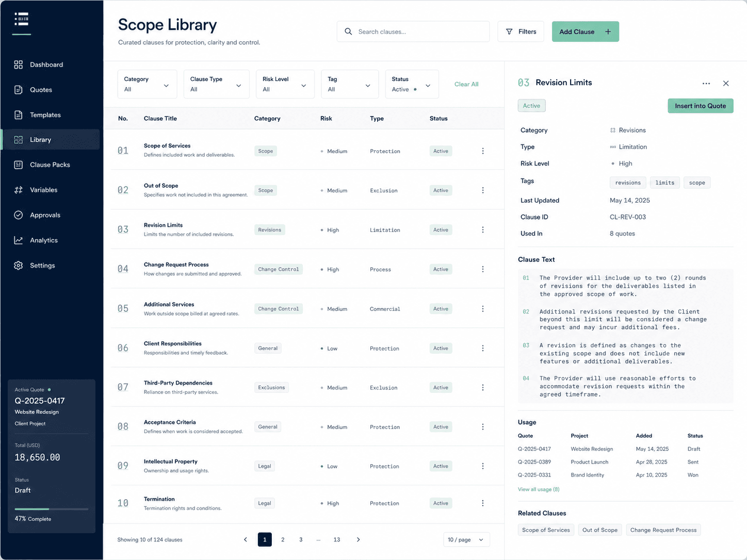Click the Change Request Process related chip

pos(663,530)
